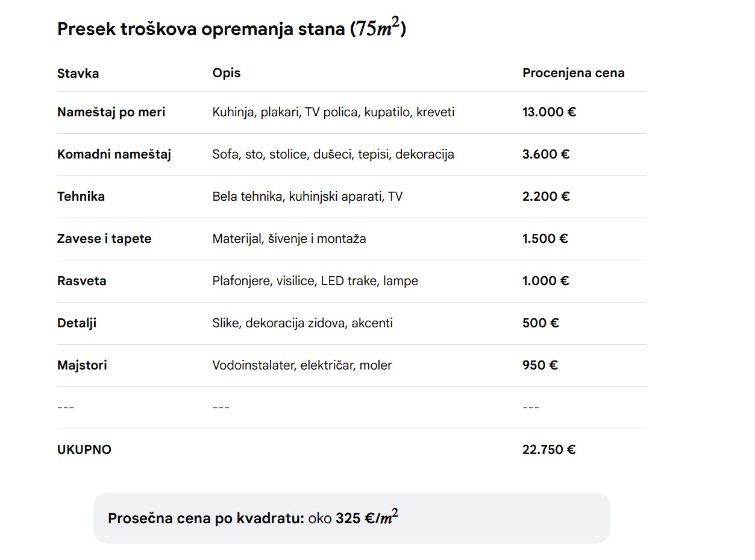Click the 'Vodoinstalater, električar, moler' description

coord(302,365)
